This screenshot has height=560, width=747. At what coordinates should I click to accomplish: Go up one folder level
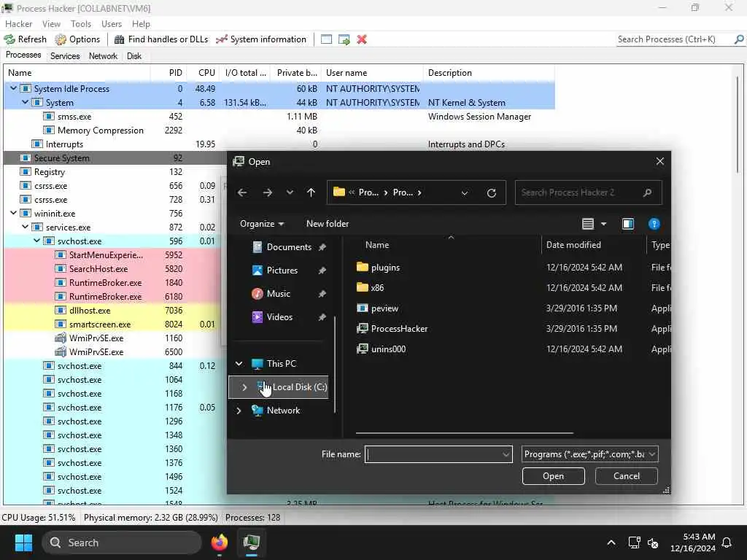[311, 192]
